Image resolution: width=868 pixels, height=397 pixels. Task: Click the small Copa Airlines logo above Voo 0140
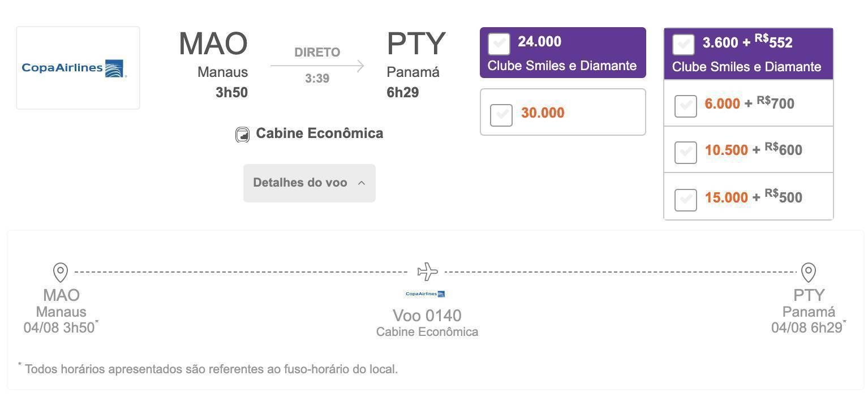pos(426,294)
